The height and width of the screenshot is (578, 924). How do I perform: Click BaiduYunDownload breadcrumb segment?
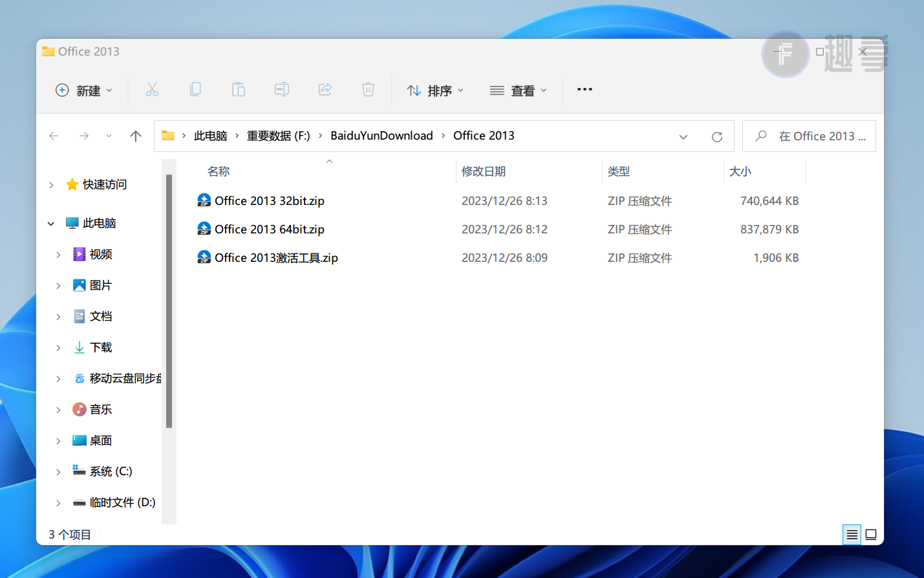[x=381, y=136]
